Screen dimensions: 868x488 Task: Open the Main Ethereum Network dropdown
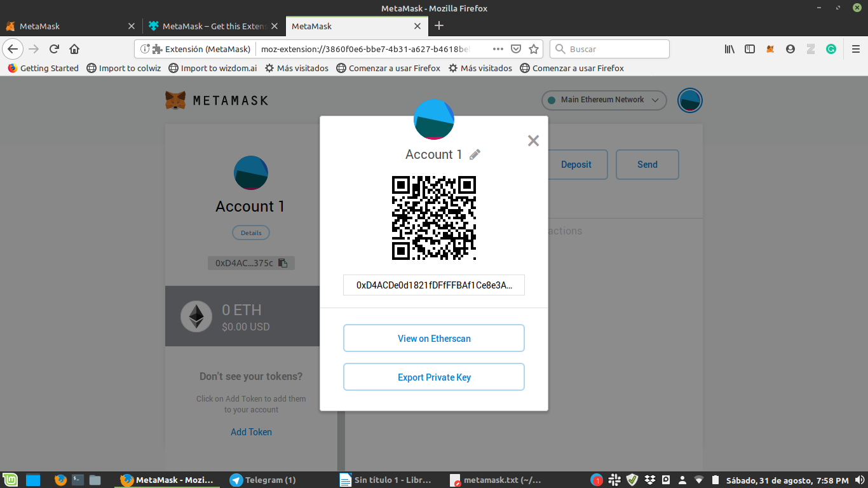[604, 100]
